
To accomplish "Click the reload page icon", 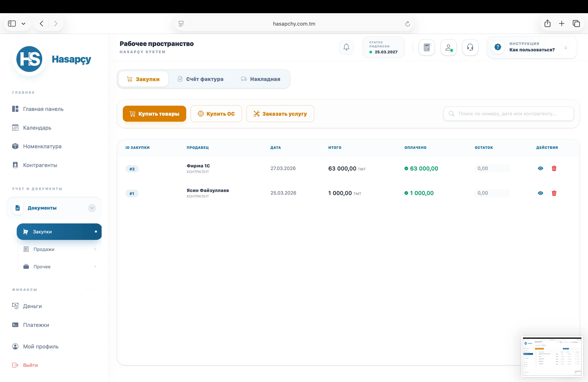I will [x=407, y=24].
